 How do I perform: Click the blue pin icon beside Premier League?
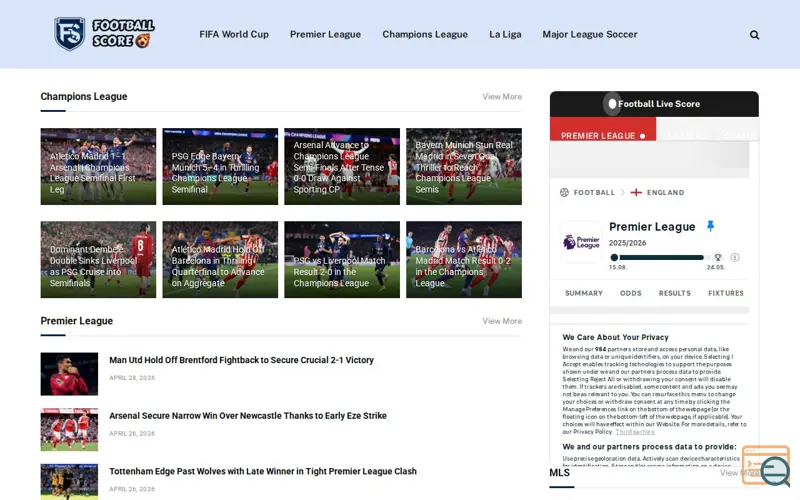[710, 226]
